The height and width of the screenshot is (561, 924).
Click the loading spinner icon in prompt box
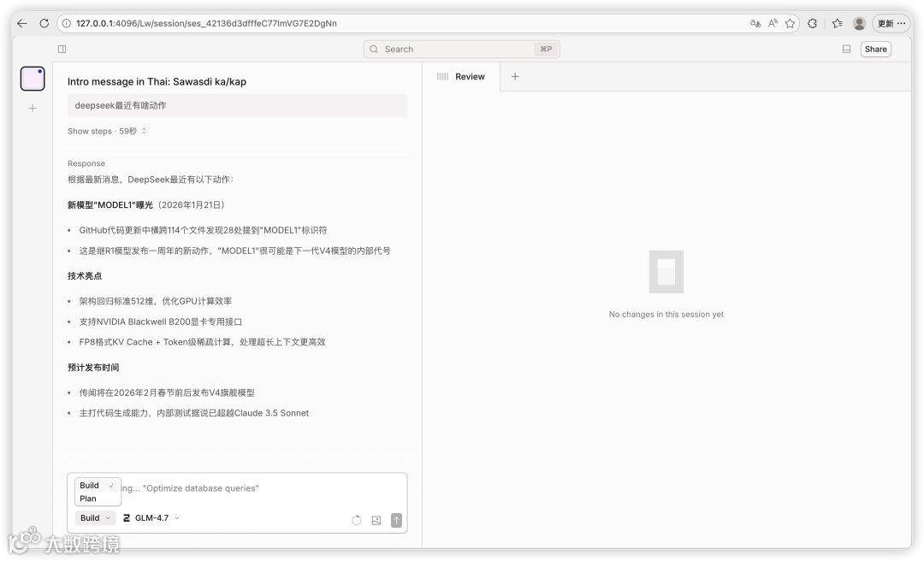pos(357,520)
